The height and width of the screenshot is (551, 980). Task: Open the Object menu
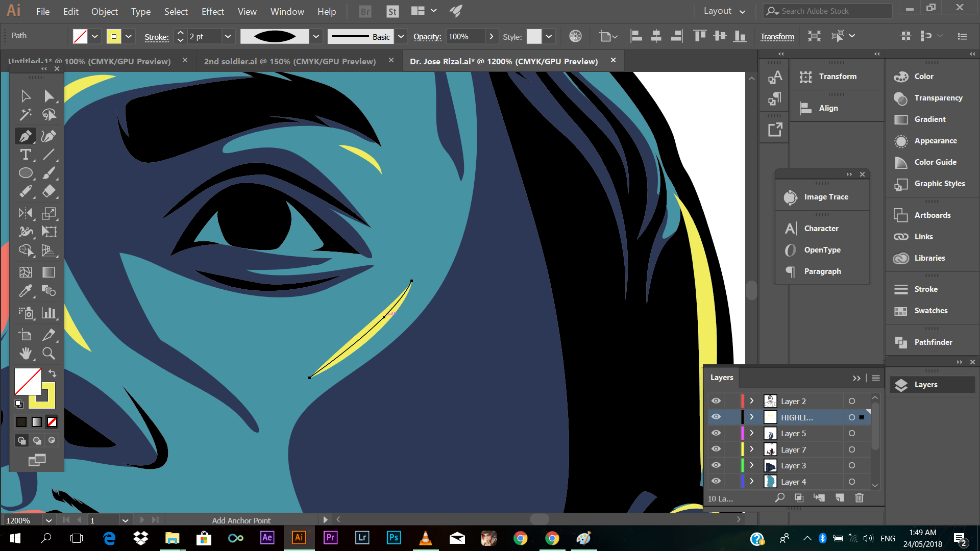pyautogui.click(x=105, y=11)
